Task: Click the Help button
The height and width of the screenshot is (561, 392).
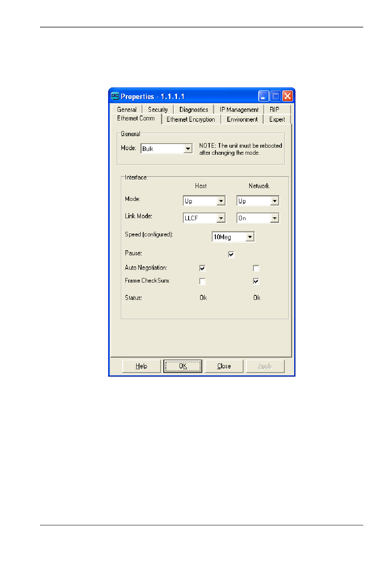Action: (142, 366)
